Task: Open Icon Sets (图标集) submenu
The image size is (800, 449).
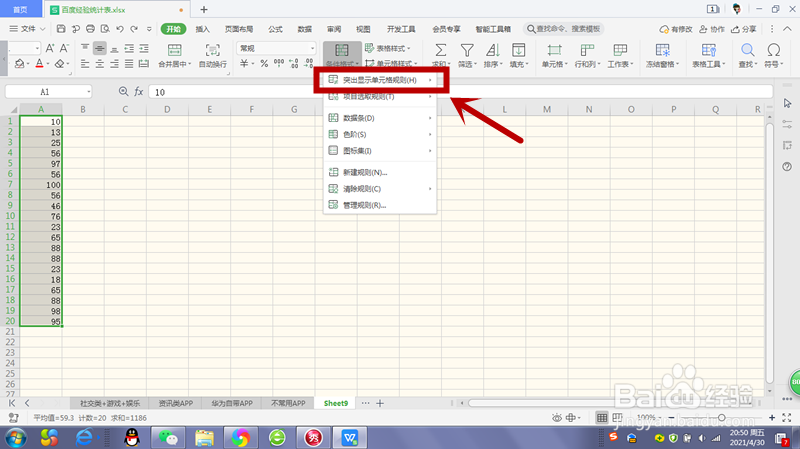Action: [381, 151]
